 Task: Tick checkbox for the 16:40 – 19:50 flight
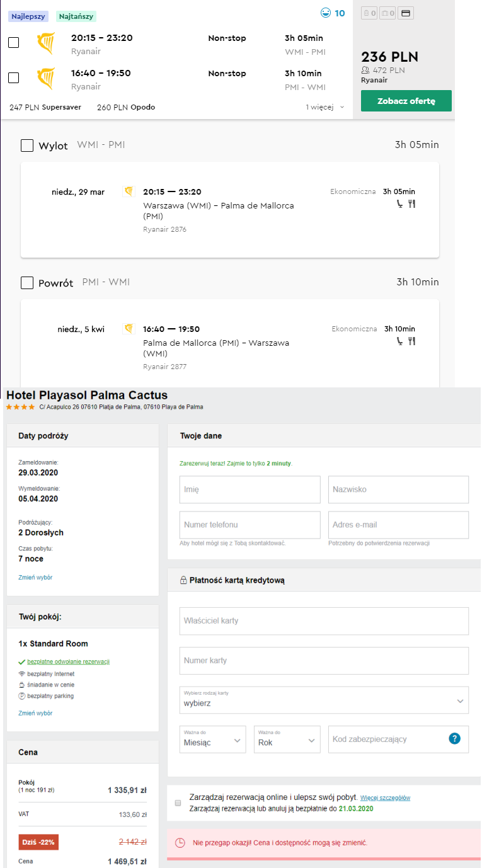click(x=13, y=78)
